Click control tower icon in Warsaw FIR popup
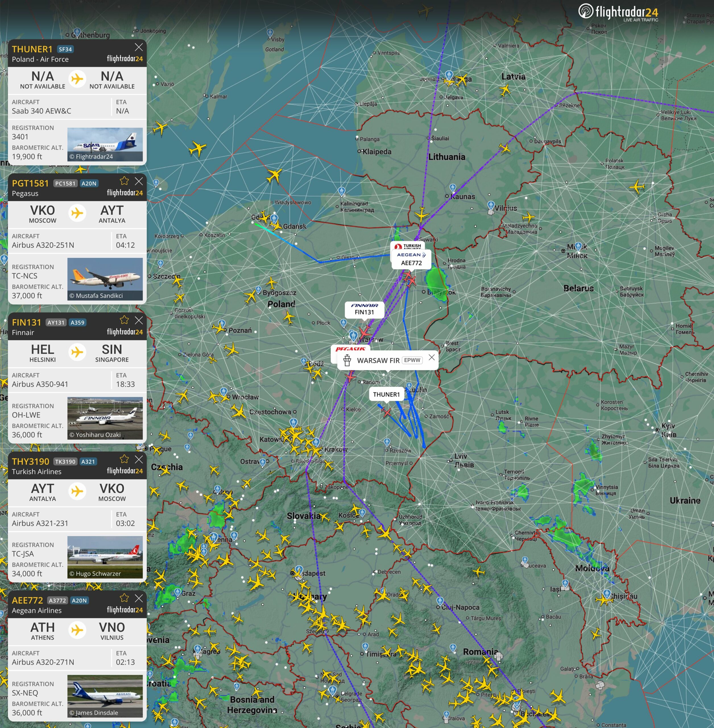 tap(347, 360)
